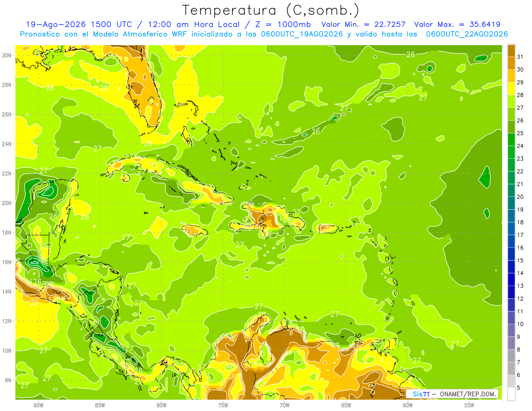Click the latitude axis label 8N
Viewport: 532px width, 411px height.
coord(8,380)
